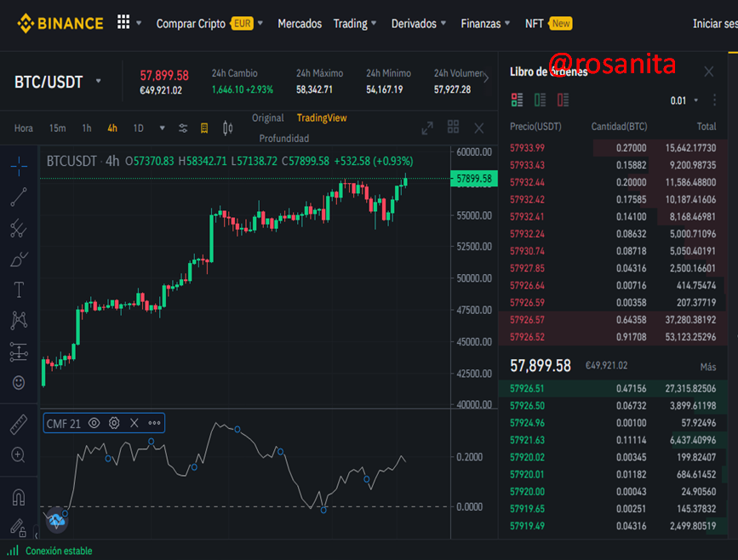
Task: Expand chart to fullscreen
Action: (427, 128)
